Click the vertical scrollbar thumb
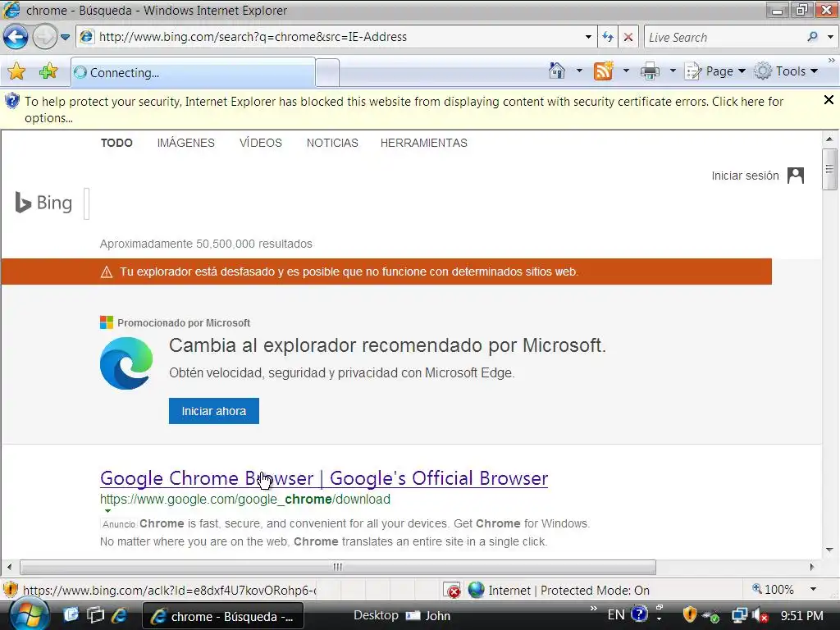 pyautogui.click(x=829, y=169)
